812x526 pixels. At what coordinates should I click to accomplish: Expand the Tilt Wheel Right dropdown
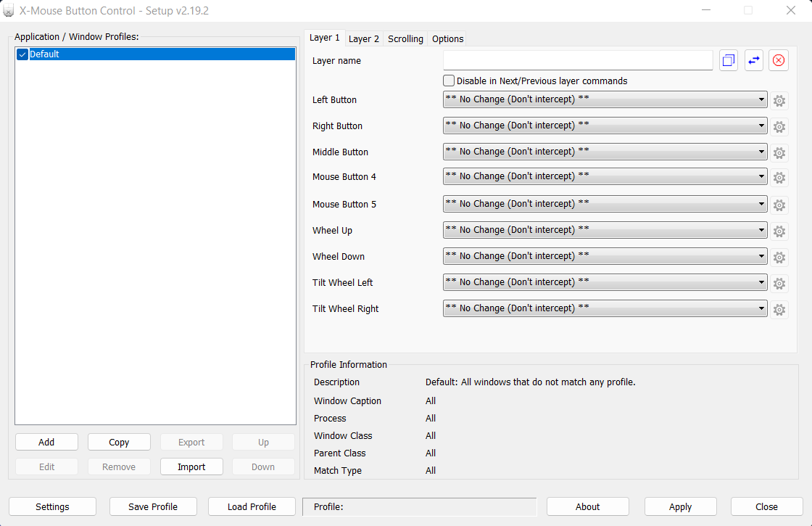605,308
